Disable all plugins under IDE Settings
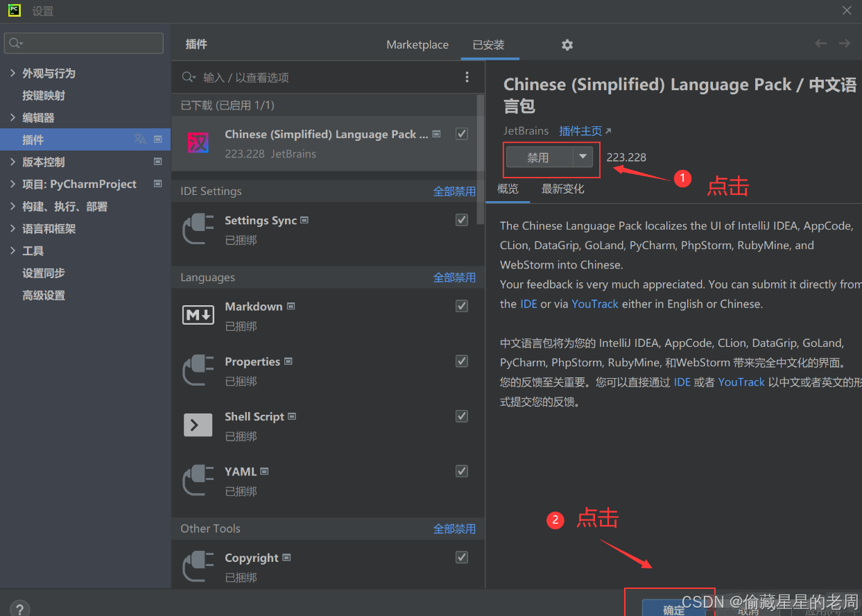 pyautogui.click(x=454, y=191)
